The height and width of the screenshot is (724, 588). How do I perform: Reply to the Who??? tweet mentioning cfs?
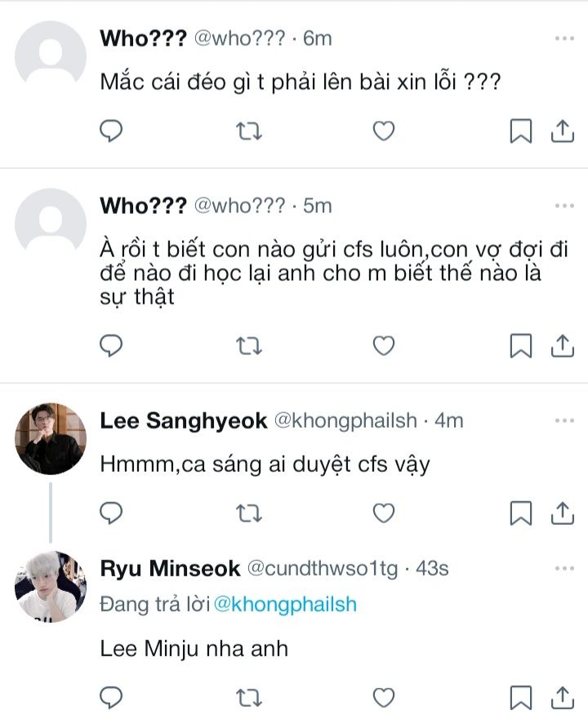111,346
